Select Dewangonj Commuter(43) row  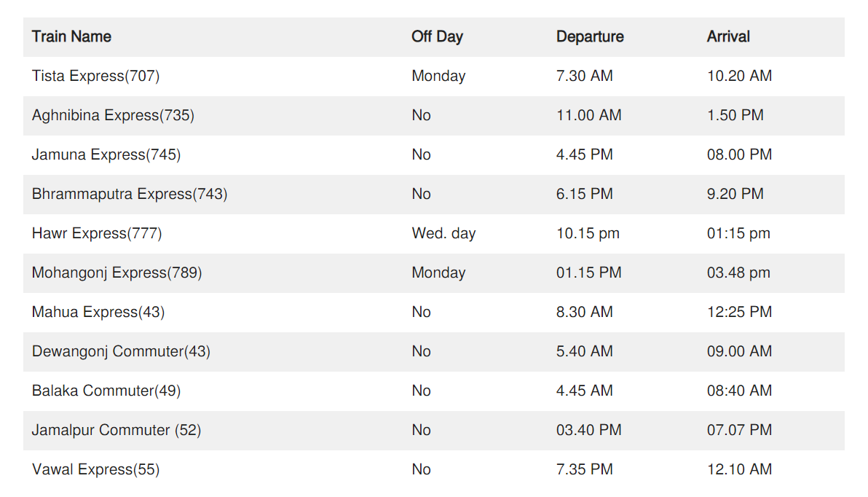tap(121, 351)
